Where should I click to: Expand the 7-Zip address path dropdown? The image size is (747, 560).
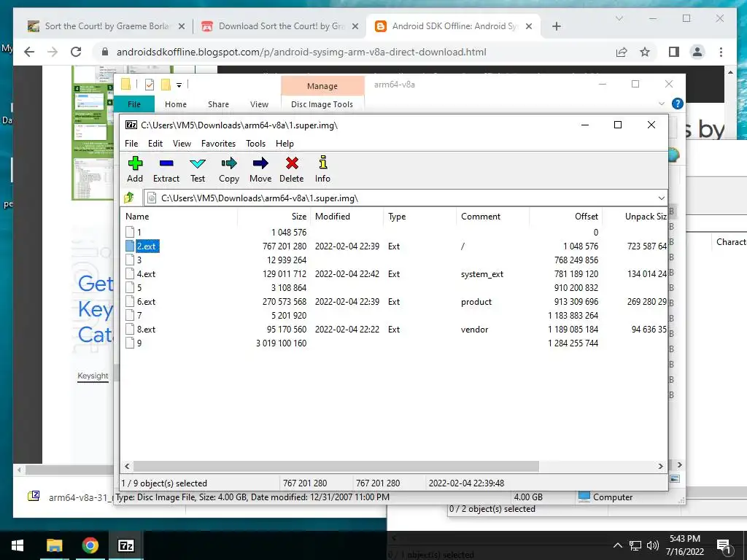click(661, 198)
